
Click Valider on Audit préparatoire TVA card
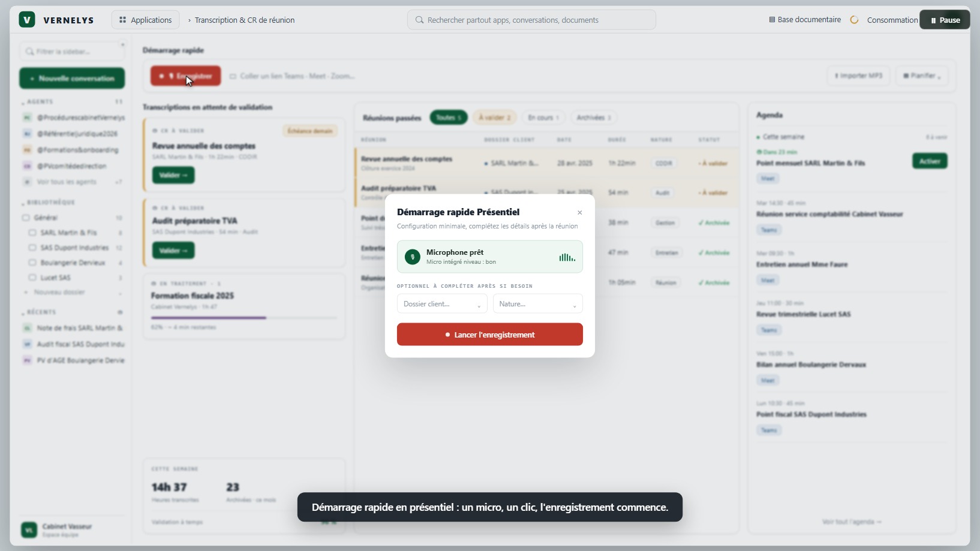[x=173, y=251]
